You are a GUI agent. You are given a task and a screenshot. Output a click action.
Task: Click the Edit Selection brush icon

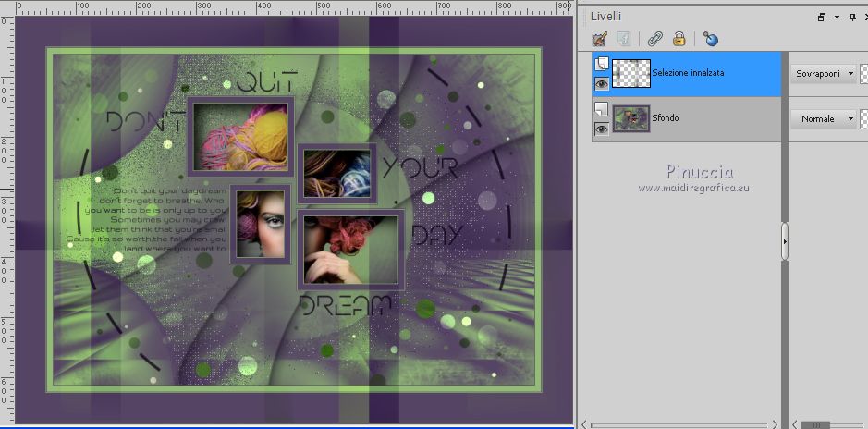[x=599, y=39]
